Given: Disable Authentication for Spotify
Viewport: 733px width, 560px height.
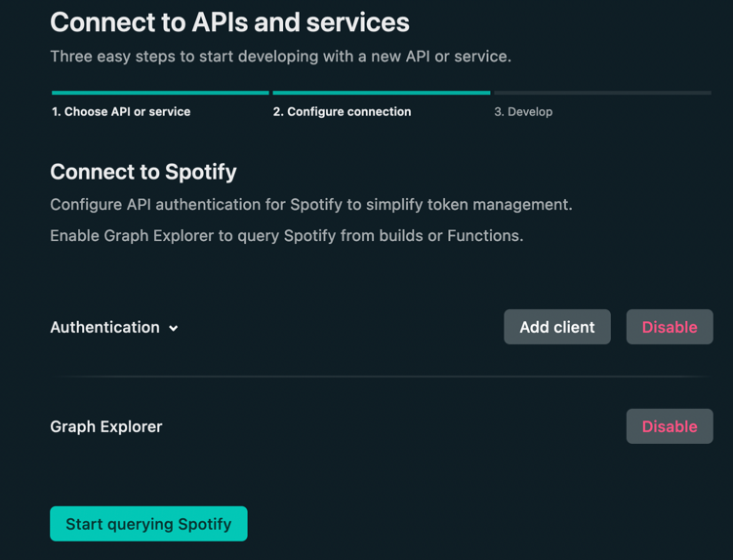Looking at the screenshot, I should point(669,327).
